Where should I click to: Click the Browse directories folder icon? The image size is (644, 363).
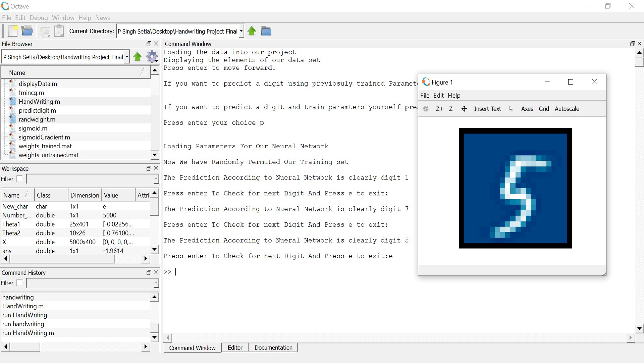[x=266, y=31]
